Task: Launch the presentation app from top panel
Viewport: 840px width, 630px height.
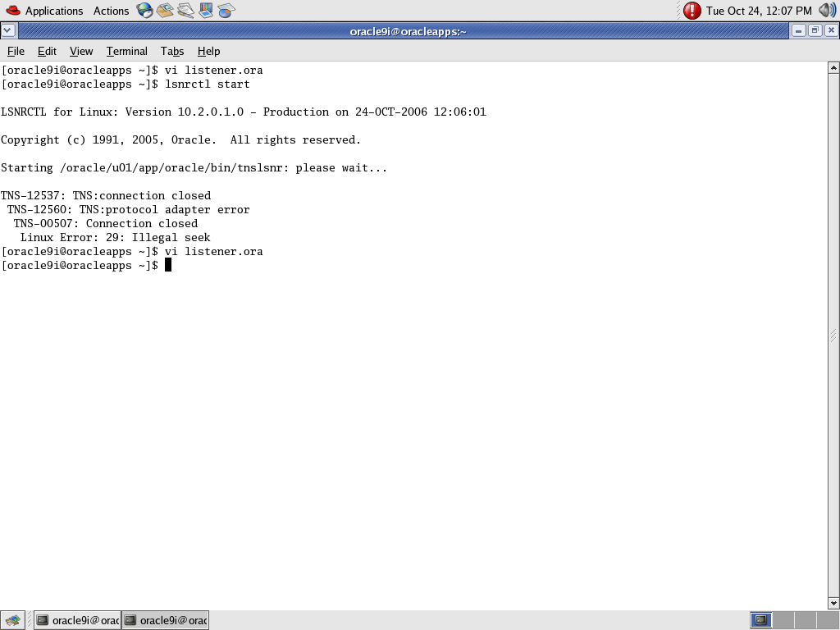Action: (x=206, y=11)
